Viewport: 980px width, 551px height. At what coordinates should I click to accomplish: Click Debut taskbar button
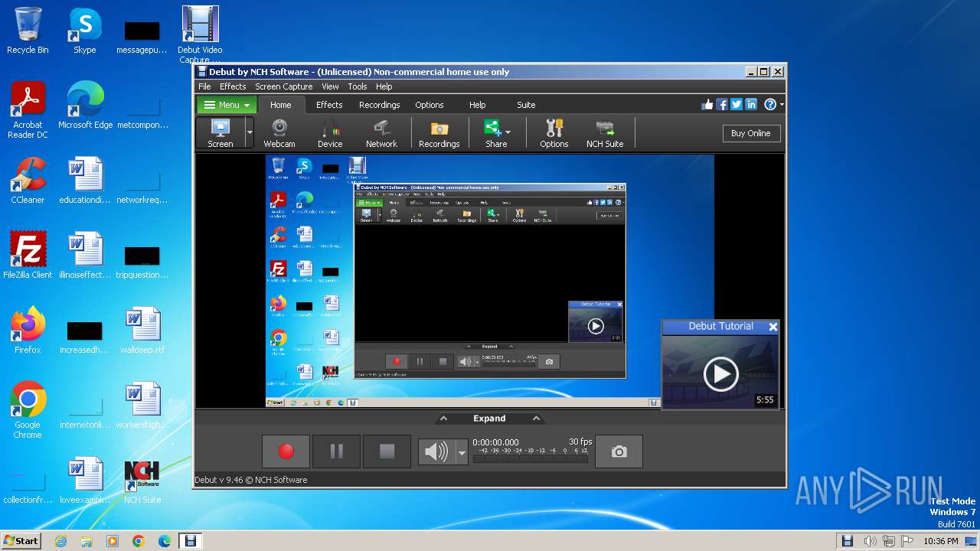tap(191, 541)
